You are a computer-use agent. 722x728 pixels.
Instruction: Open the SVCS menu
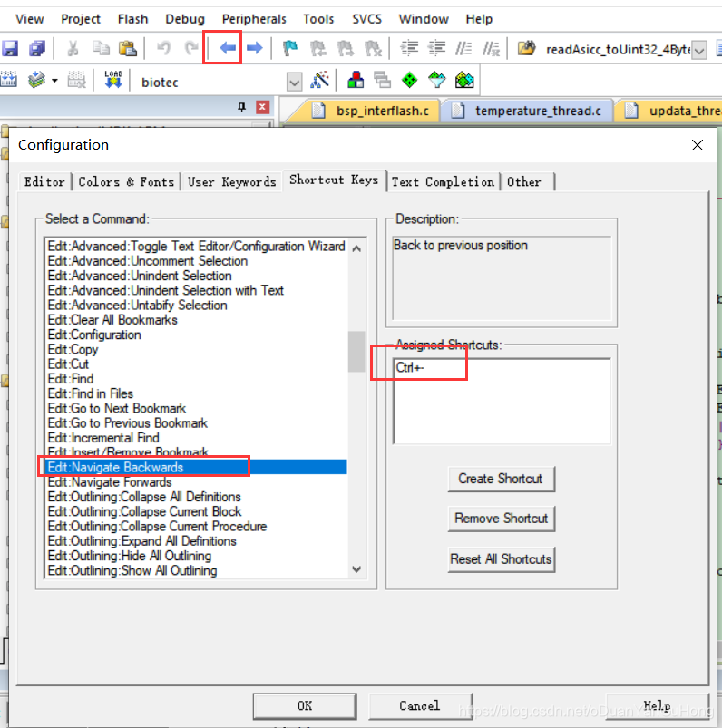[366, 19]
